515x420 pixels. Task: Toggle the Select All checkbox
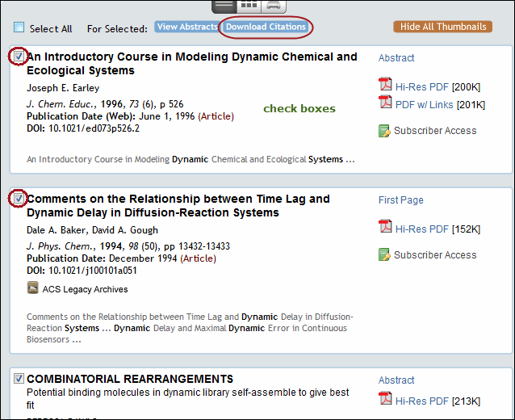point(19,27)
